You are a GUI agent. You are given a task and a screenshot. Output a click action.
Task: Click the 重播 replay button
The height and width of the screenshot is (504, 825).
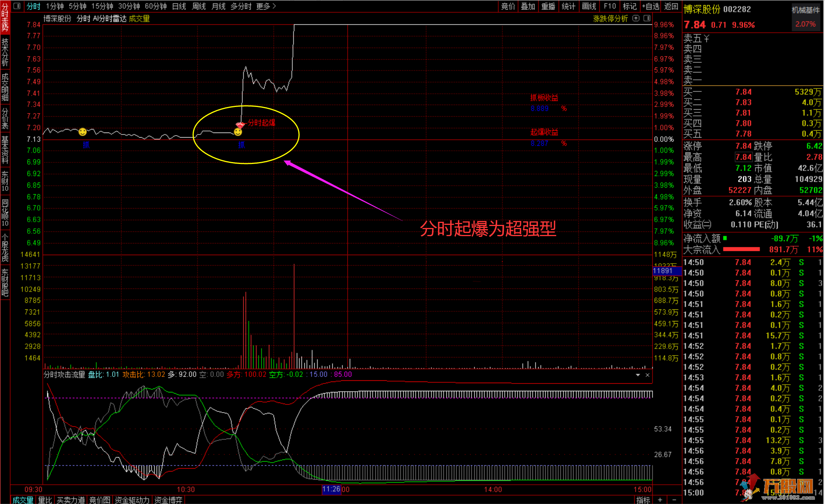[548, 6]
